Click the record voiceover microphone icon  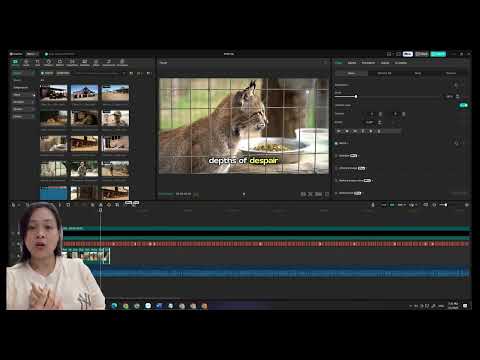click(x=373, y=205)
